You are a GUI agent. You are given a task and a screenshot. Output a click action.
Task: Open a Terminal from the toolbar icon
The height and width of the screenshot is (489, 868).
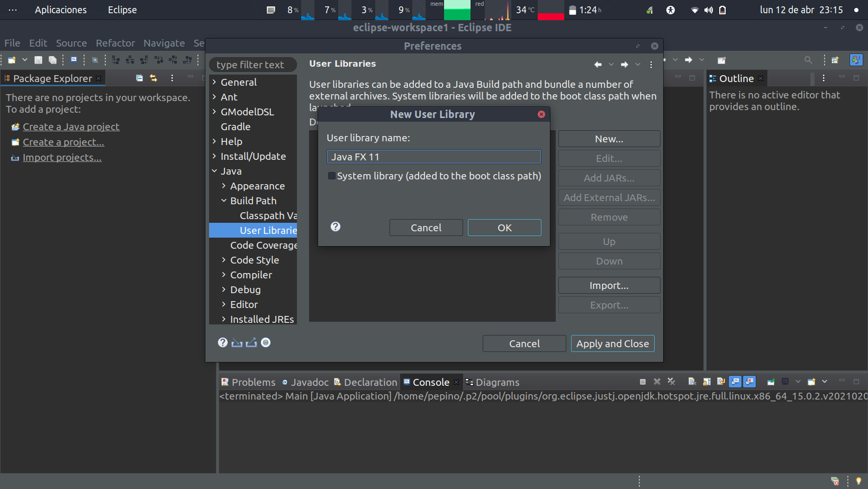pyautogui.click(x=74, y=60)
